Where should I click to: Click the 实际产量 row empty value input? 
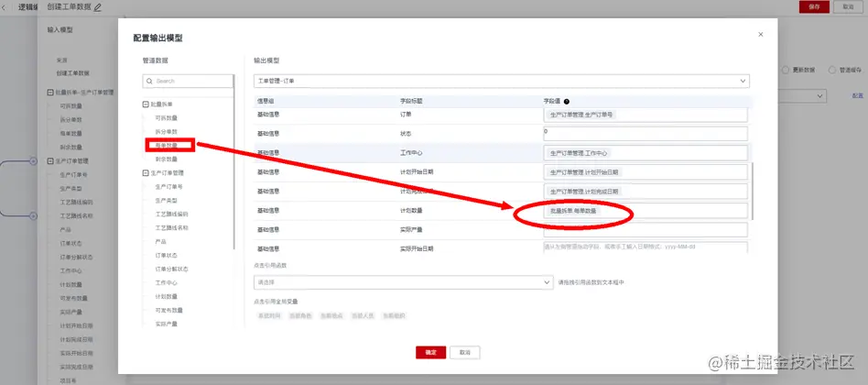(646, 229)
